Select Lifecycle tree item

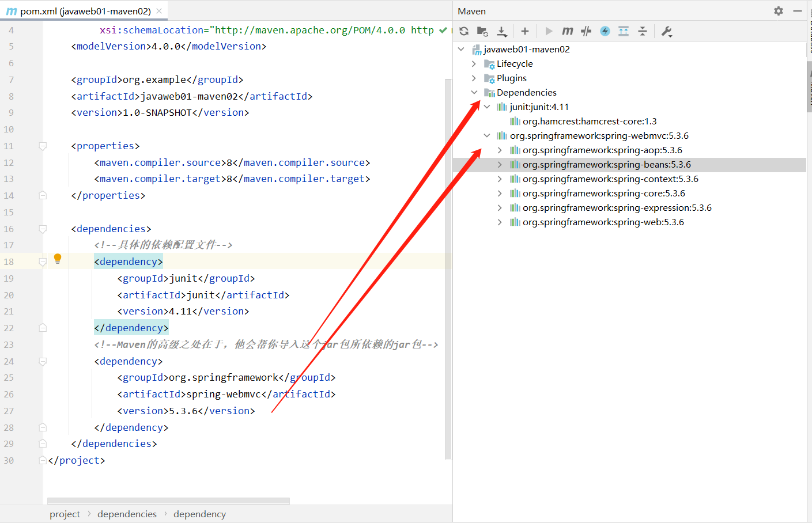[515, 64]
